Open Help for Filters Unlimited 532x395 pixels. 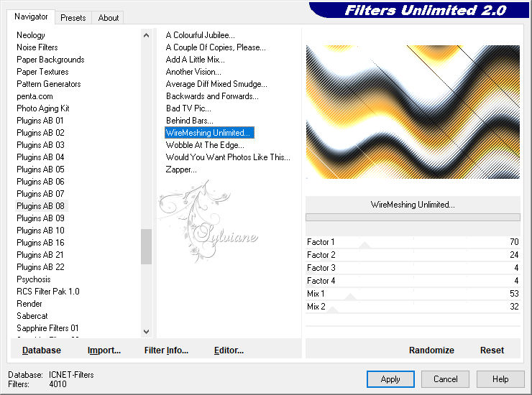pos(500,379)
